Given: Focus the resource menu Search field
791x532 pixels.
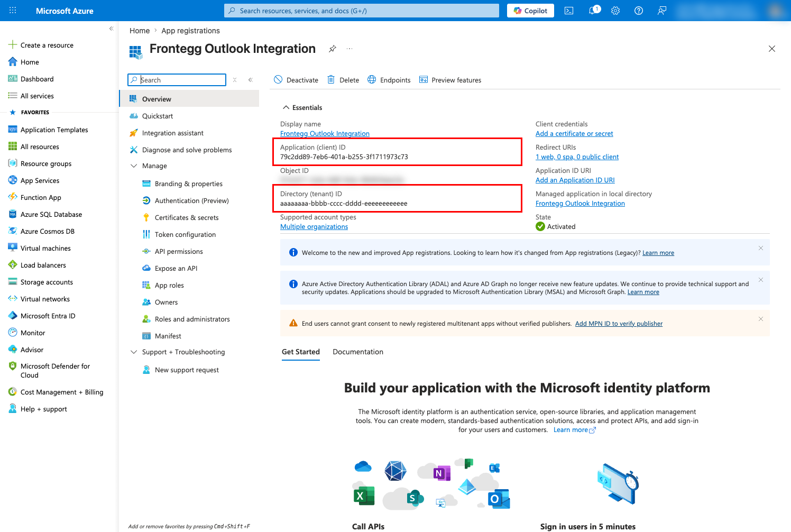Looking at the screenshot, I should [x=177, y=80].
